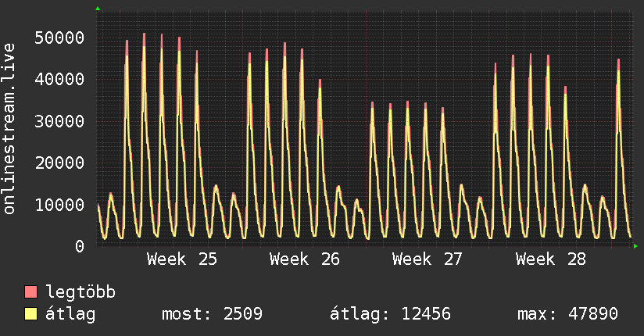Select the Week 27 axis label
Viewport: 644px width, 336px height.
pos(428,259)
